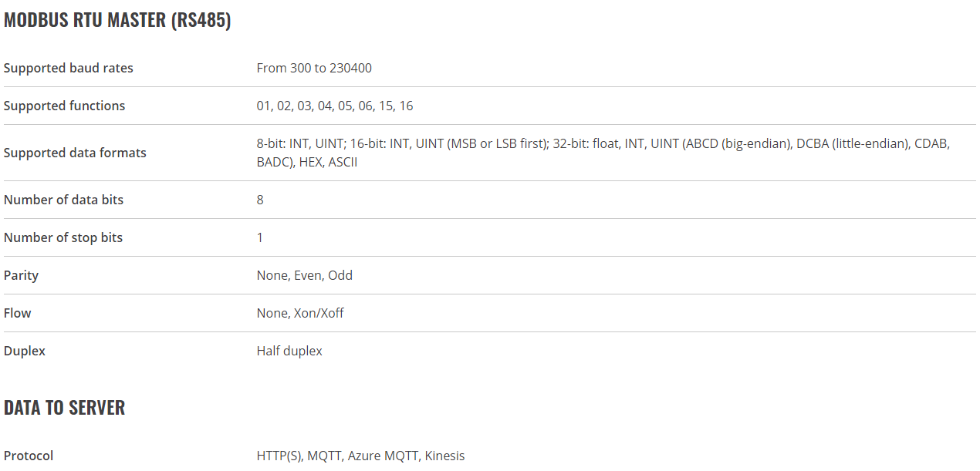
Task: Click the data bits value 8
Action: 260,200
